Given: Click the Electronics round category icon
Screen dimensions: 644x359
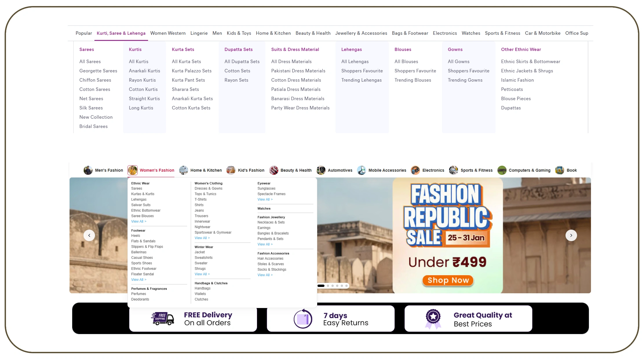Looking at the screenshot, I should pyautogui.click(x=415, y=170).
